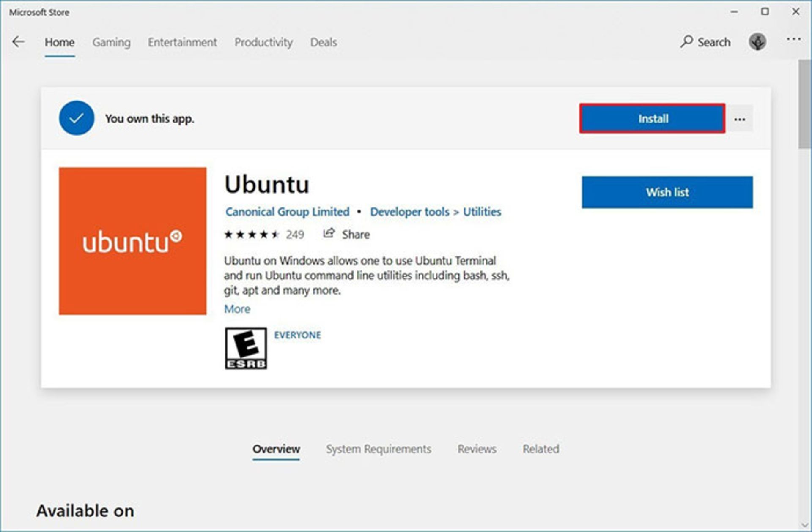
Task: Click the 249 ratings count
Action: pos(295,235)
